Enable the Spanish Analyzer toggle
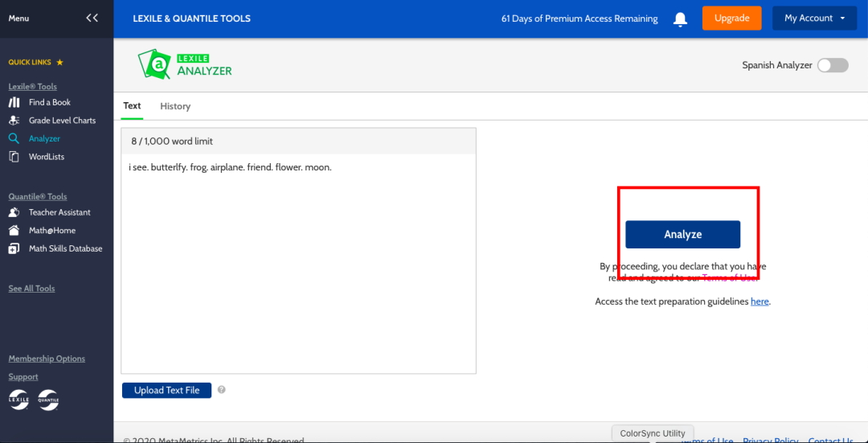The height and width of the screenshot is (443, 868). point(833,65)
